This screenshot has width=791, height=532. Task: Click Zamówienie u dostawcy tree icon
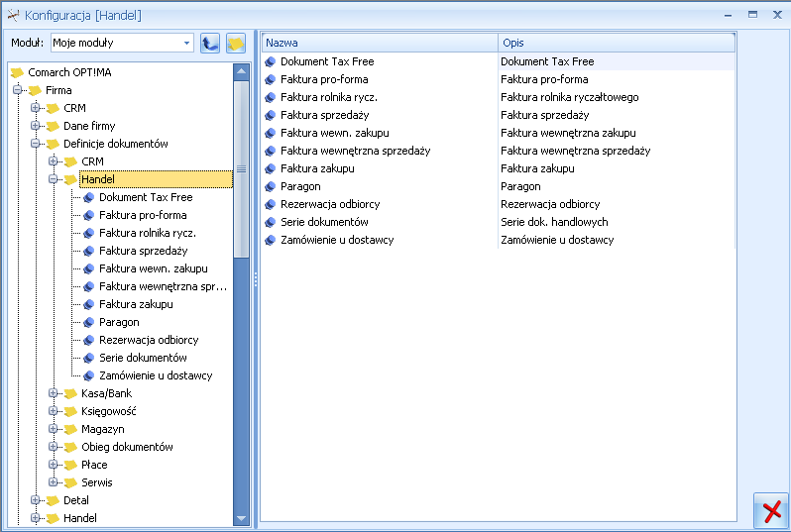click(89, 375)
